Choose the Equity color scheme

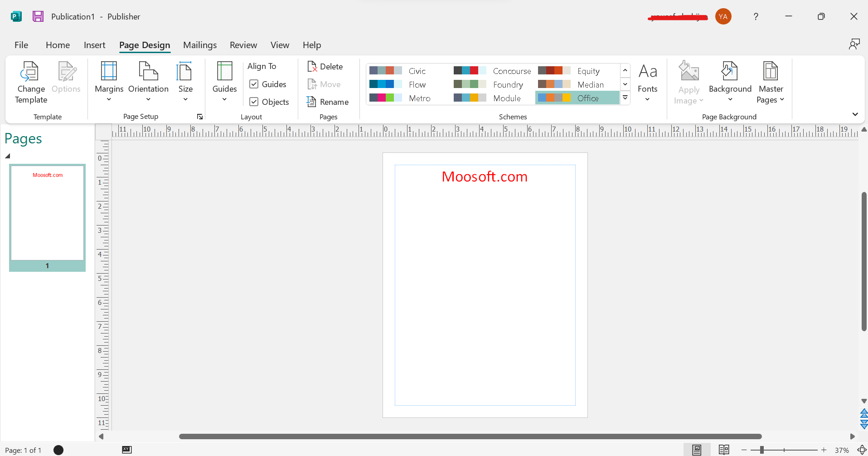coord(577,71)
